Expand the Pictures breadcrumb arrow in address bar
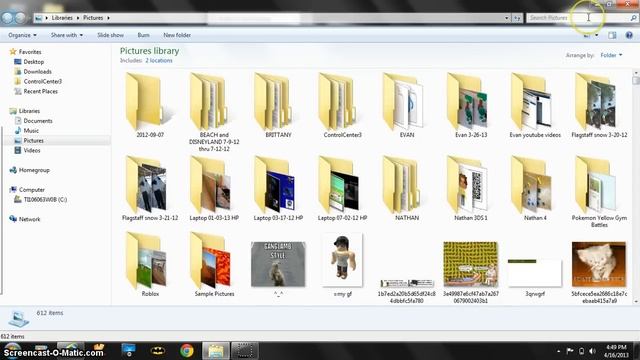Screen dimensions: 640x360 click(x=108, y=18)
